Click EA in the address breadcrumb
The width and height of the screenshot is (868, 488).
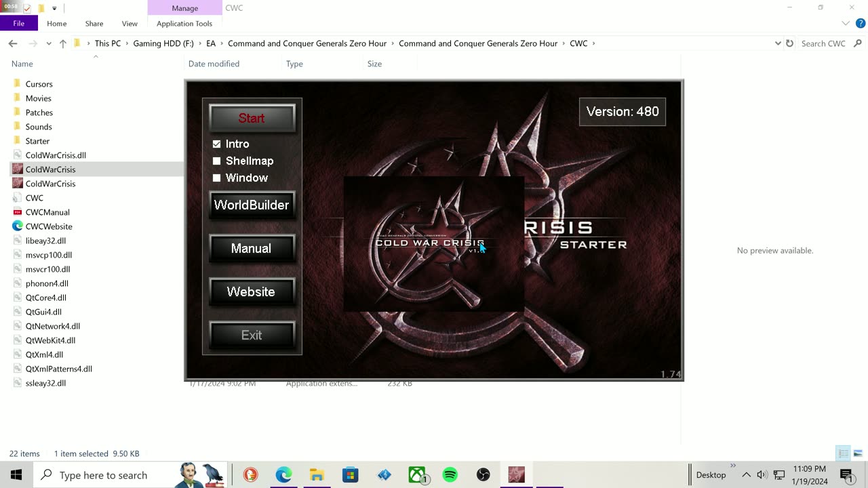[211, 43]
